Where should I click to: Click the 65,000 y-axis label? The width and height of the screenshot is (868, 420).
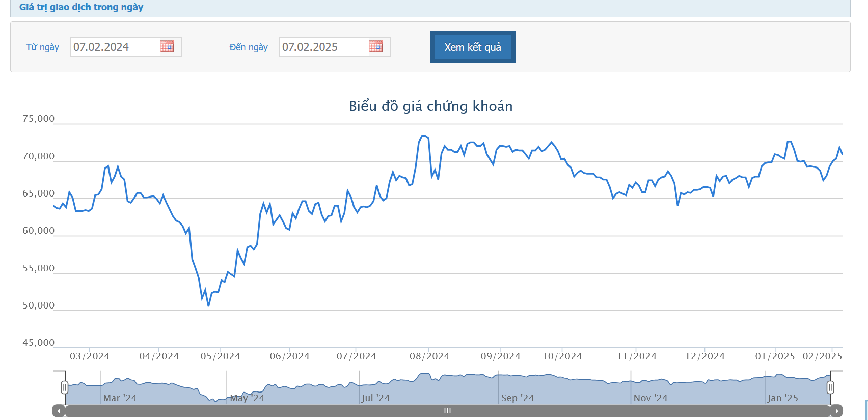pyautogui.click(x=38, y=193)
